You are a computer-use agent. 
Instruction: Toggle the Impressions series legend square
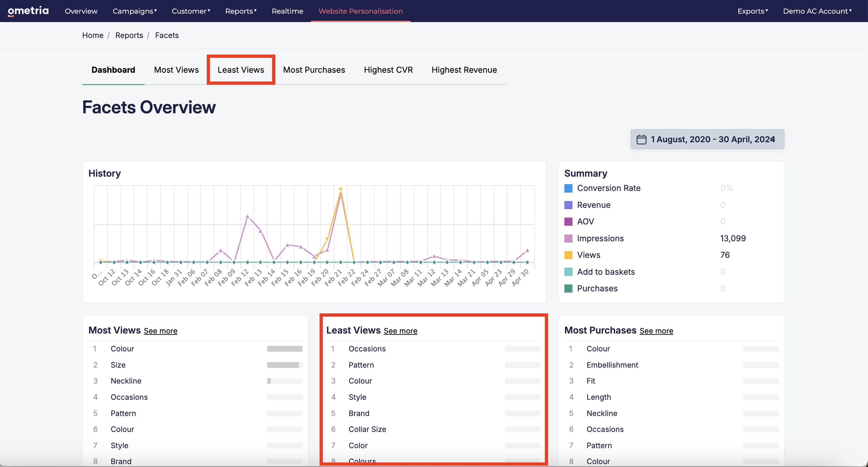click(568, 238)
